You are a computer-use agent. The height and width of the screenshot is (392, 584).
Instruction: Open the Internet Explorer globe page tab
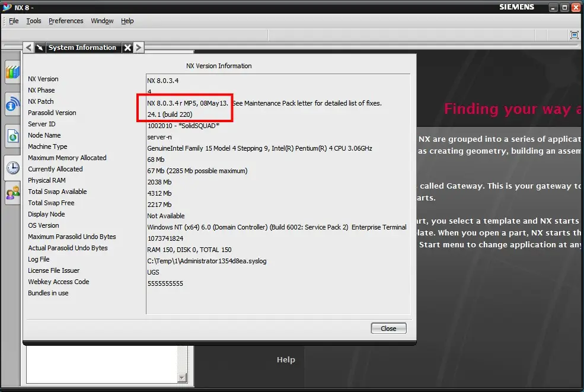12,136
